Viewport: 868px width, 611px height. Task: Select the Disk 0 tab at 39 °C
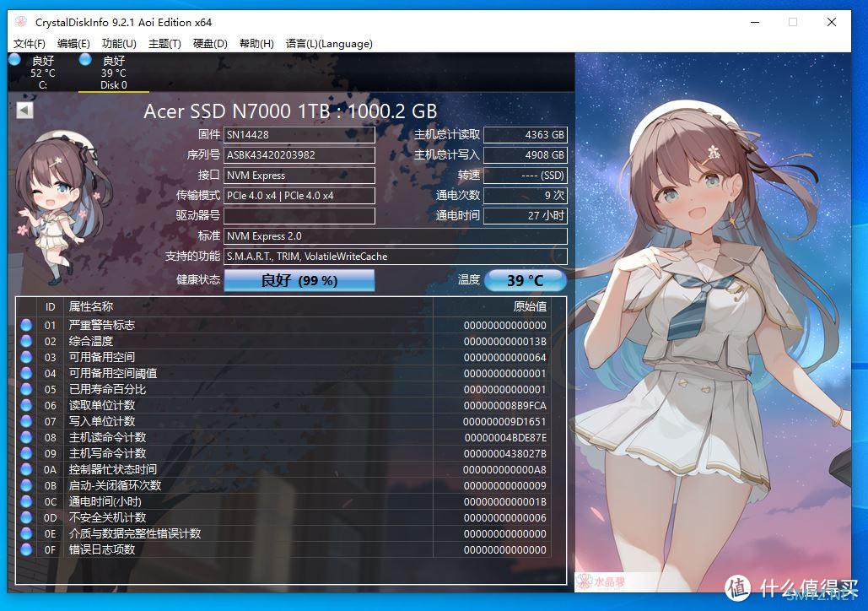114,73
